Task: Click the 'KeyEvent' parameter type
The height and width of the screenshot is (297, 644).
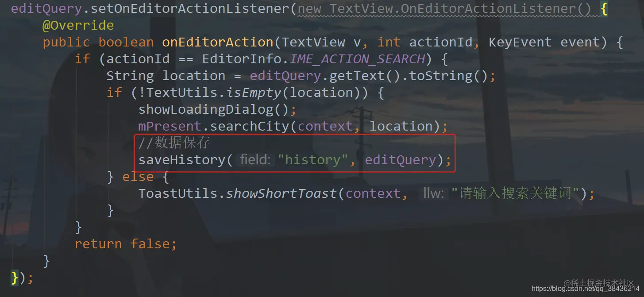Action: coord(520,42)
